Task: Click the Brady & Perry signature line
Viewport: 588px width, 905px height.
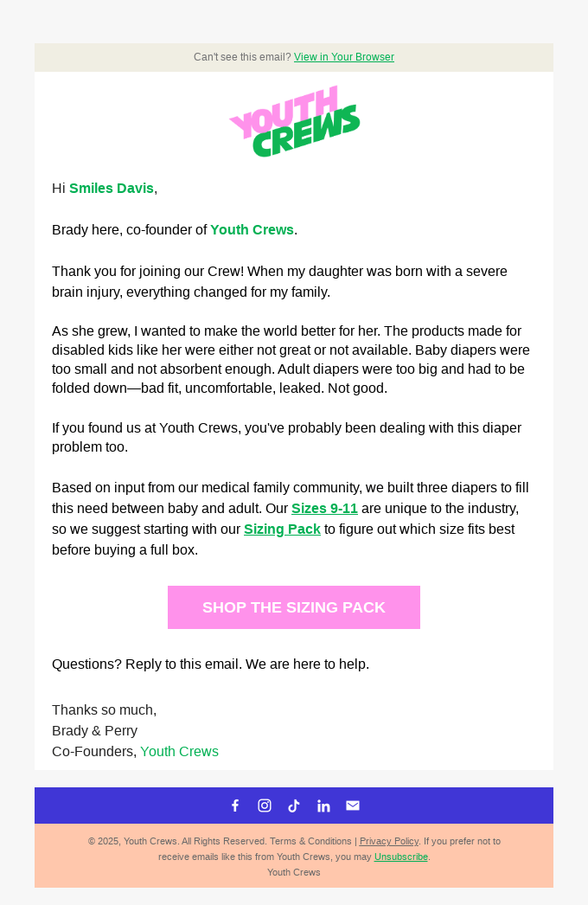Action: (94, 730)
